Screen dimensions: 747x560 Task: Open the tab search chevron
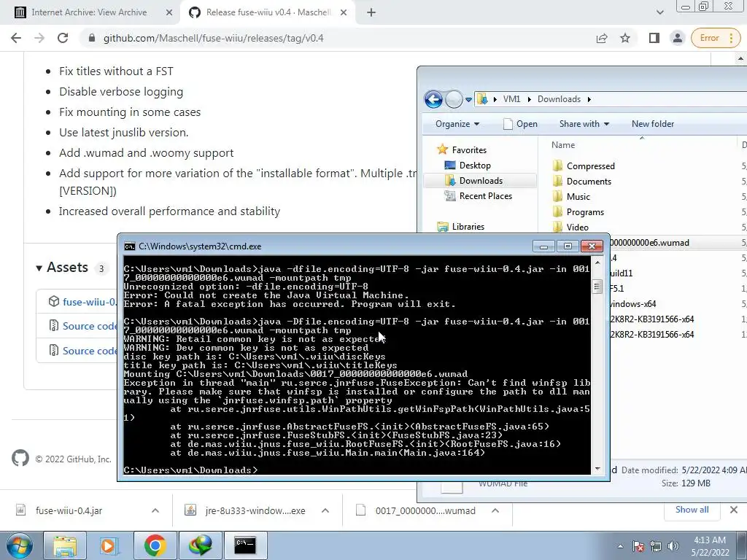tap(659, 12)
